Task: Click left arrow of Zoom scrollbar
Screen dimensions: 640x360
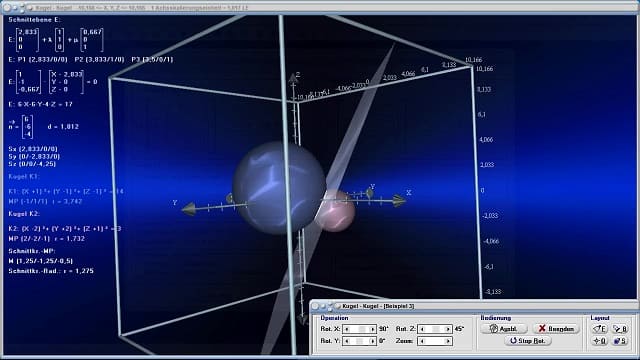Action: click(x=422, y=341)
